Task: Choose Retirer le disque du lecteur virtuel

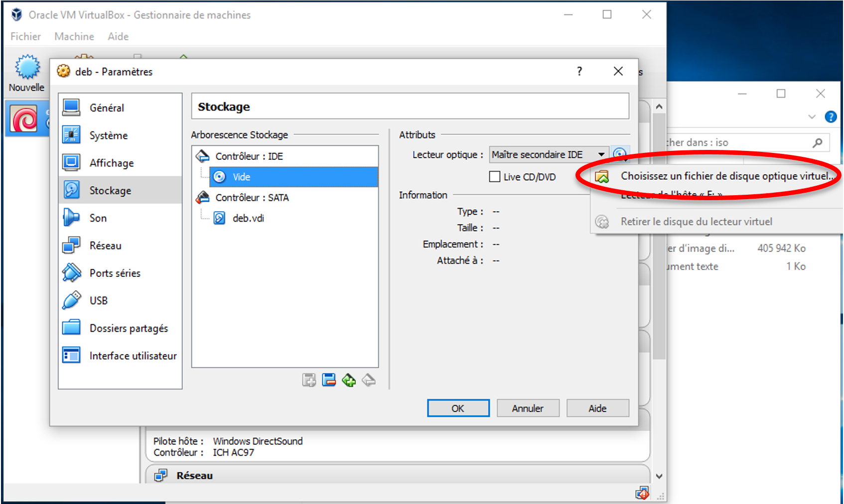Action: [716, 222]
